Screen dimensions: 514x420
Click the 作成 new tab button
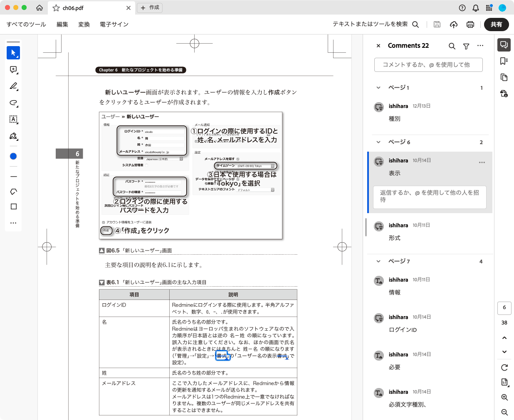coord(150,7)
